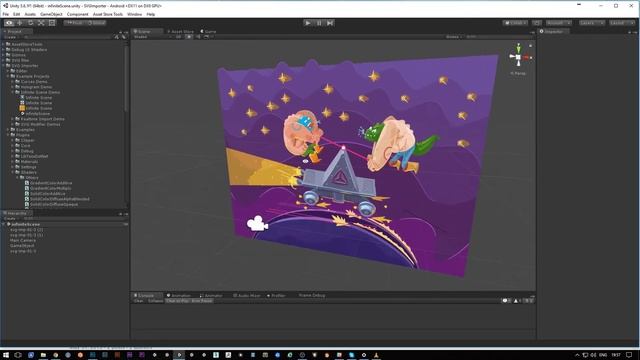Open the Hierarchy panel options menu
This screenshot has width=640, height=360.
[126, 213]
